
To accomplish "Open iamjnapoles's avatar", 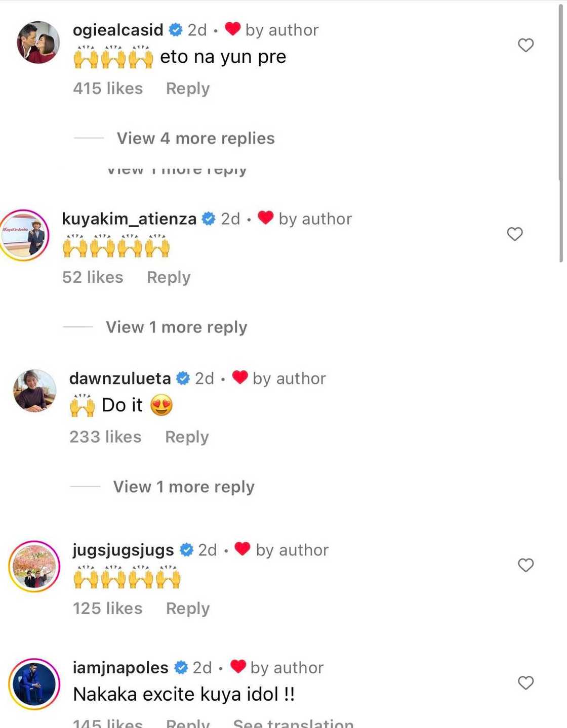I will pyautogui.click(x=34, y=683).
